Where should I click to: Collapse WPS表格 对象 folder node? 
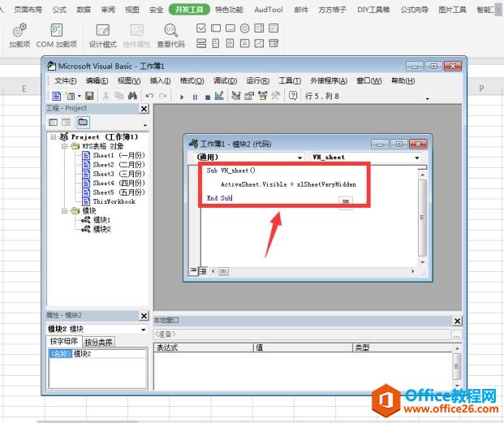[x=64, y=146]
